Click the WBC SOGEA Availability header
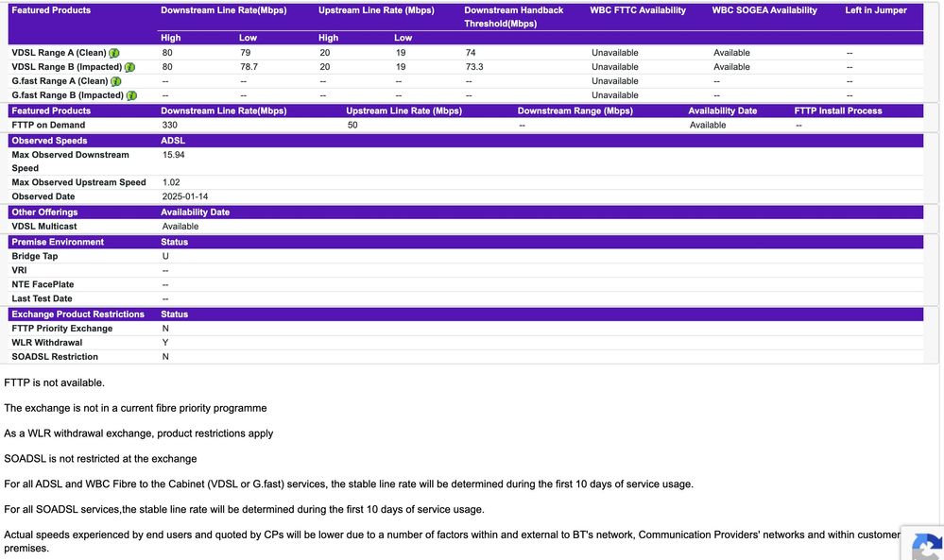The image size is (944, 560). point(764,10)
